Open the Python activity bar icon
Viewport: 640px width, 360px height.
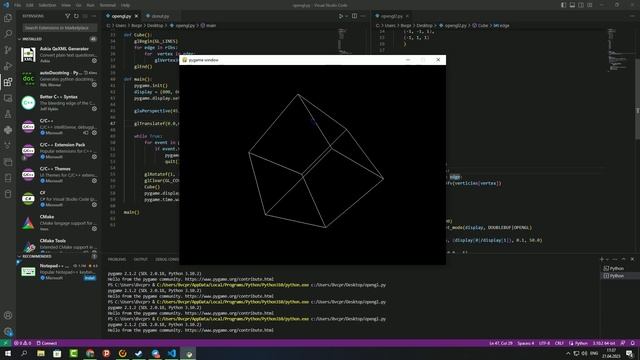pos(8,130)
